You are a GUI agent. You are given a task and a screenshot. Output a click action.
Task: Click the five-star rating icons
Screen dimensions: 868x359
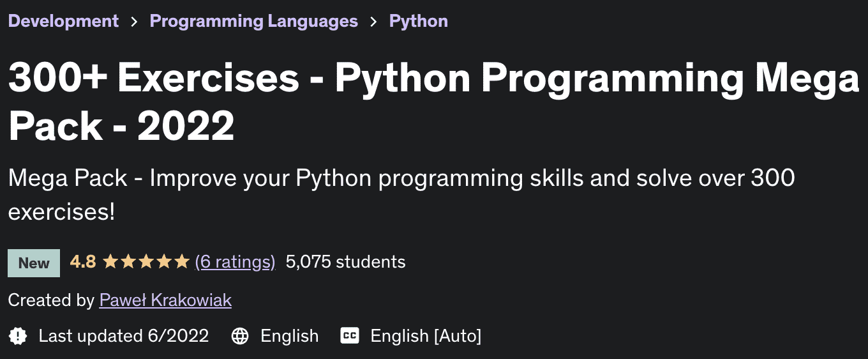click(146, 261)
